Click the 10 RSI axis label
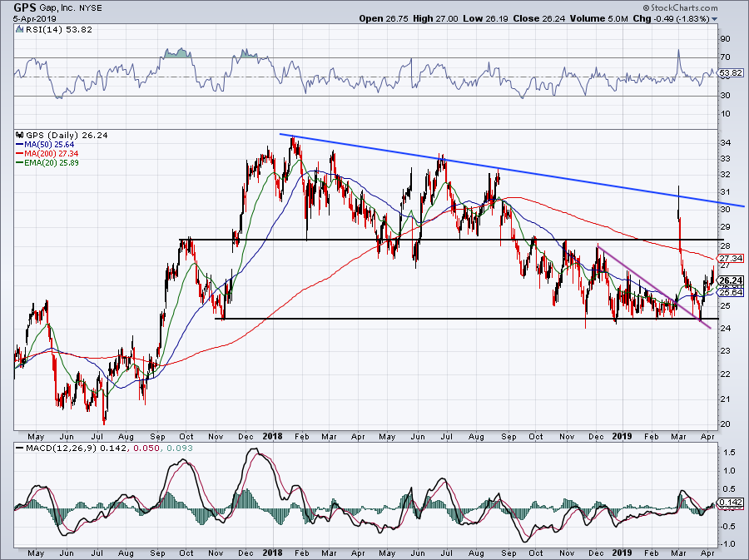The height and width of the screenshot is (560, 749). [x=725, y=114]
